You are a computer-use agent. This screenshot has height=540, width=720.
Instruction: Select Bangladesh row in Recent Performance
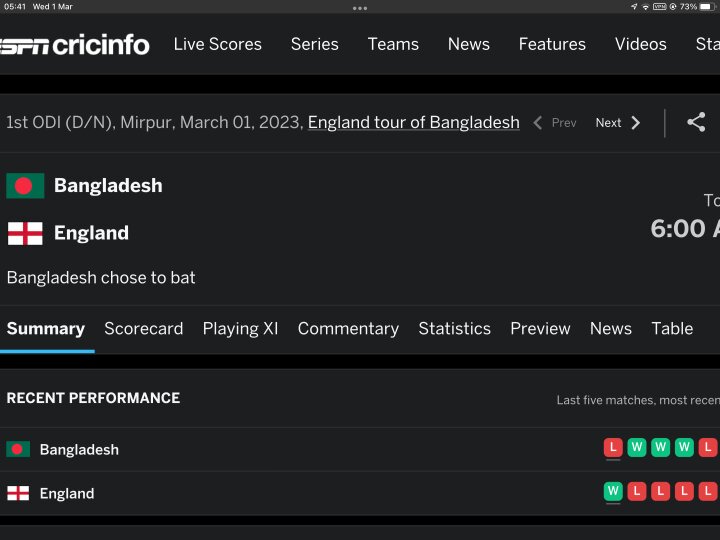pyautogui.click(x=360, y=449)
